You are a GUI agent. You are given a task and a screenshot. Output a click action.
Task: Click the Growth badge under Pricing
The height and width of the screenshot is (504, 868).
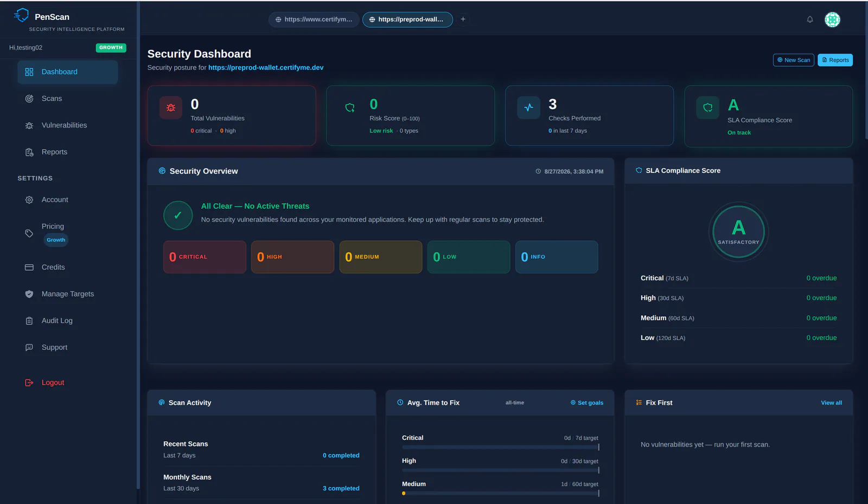[56, 240]
